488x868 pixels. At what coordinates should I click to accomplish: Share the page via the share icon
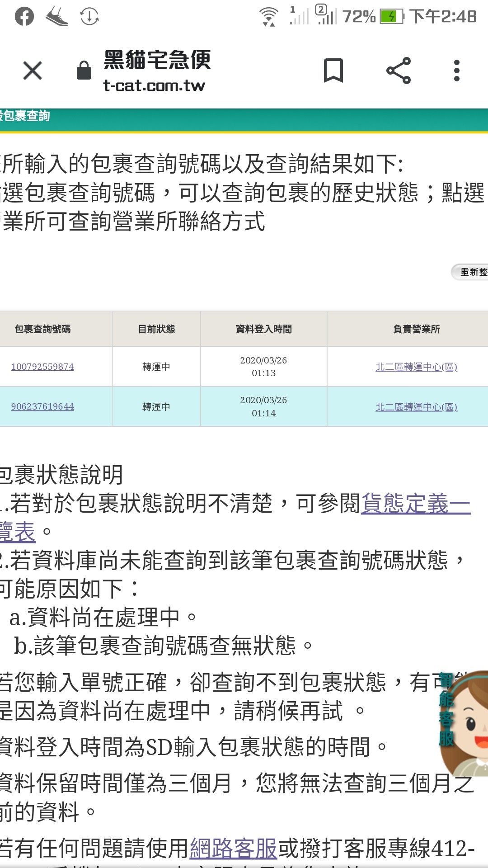click(x=399, y=71)
